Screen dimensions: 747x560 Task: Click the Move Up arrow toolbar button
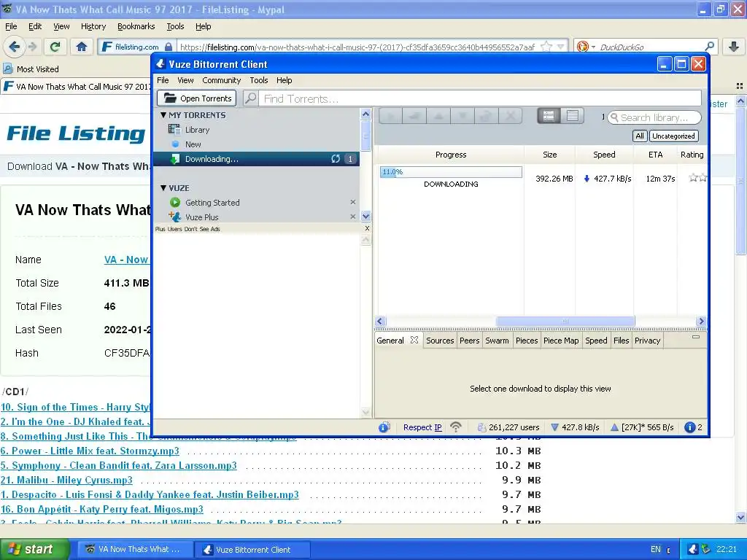438,116
